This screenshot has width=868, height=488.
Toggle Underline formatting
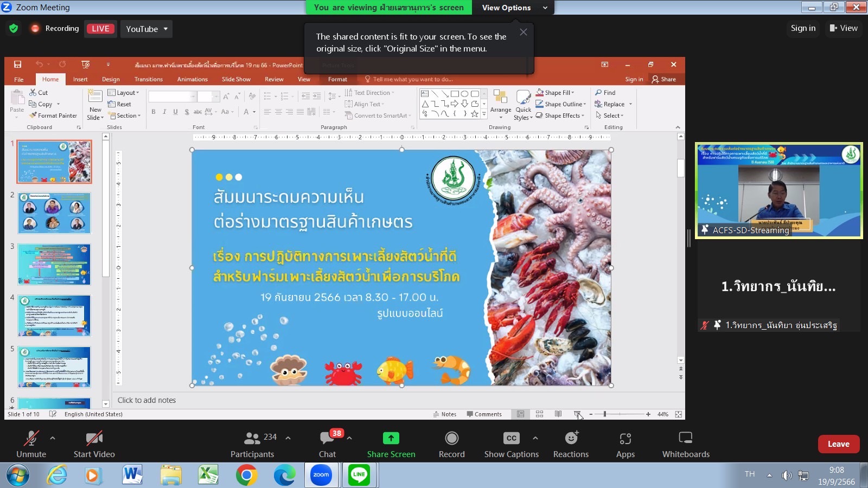[x=175, y=112]
